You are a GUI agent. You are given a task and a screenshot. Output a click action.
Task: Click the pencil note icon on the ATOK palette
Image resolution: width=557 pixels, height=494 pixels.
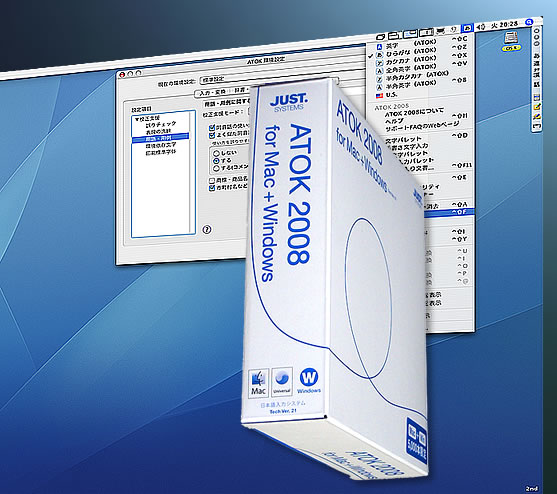pyautogui.click(x=537, y=106)
